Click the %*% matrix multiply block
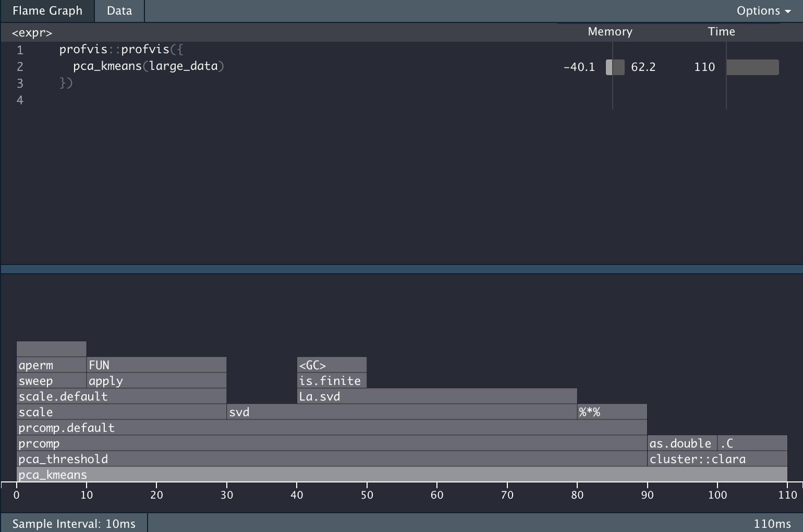 click(612, 412)
